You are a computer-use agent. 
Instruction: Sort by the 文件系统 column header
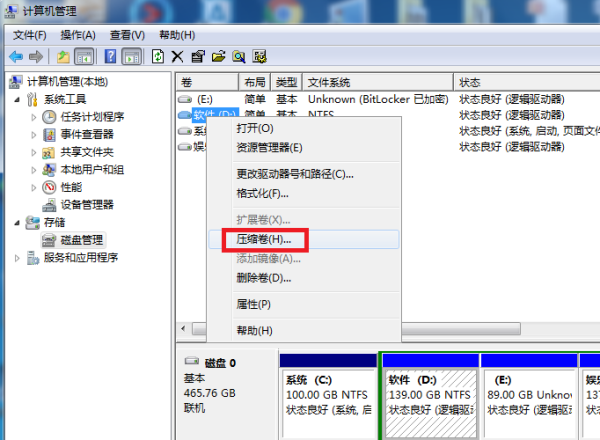[378, 82]
